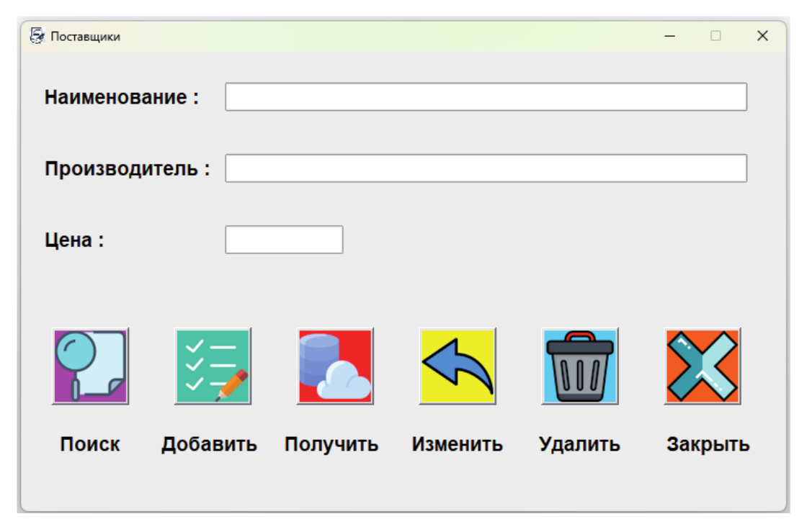Click the Удалить text label

tap(579, 444)
